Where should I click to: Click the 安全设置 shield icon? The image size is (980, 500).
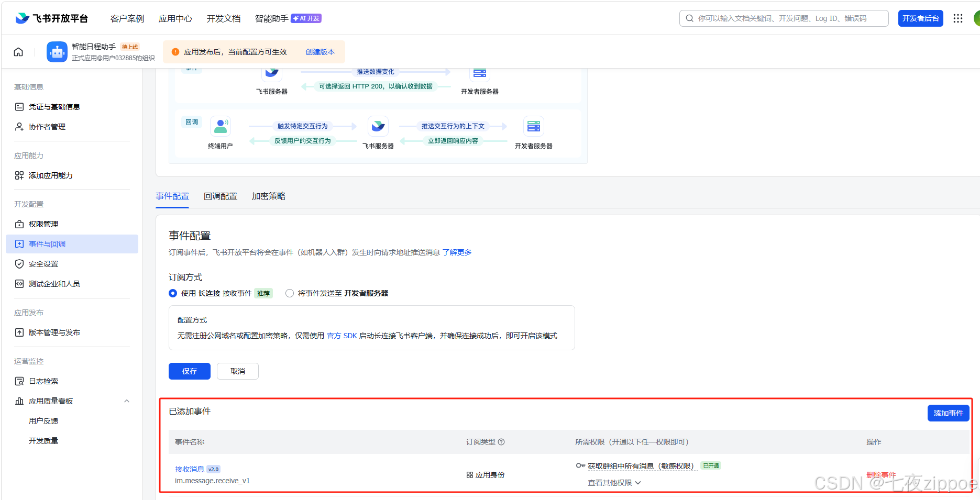[x=19, y=264]
